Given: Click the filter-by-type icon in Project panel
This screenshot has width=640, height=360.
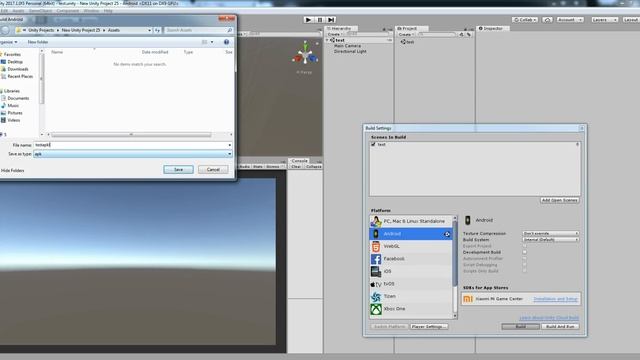Looking at the screenshot, I should click(x=462, y=35).
